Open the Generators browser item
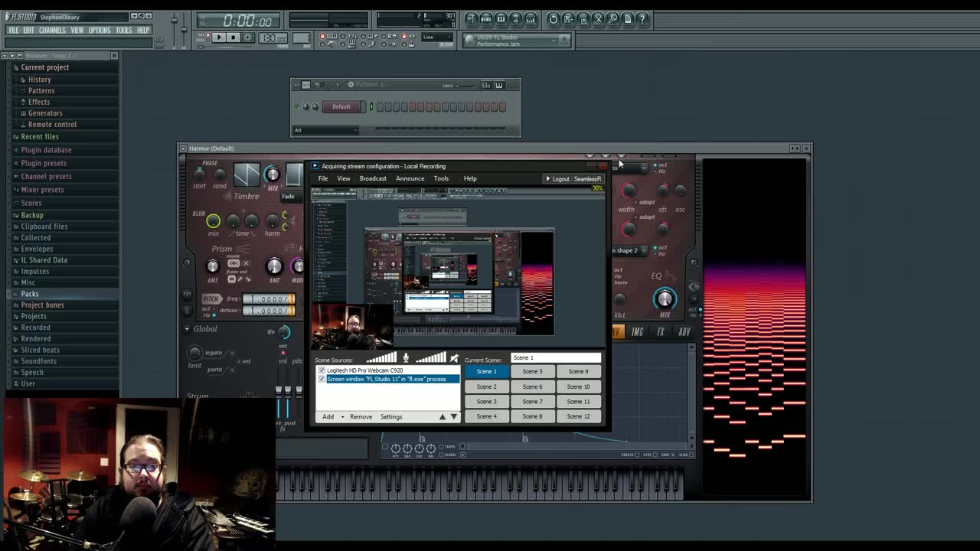 coord(45,113)
